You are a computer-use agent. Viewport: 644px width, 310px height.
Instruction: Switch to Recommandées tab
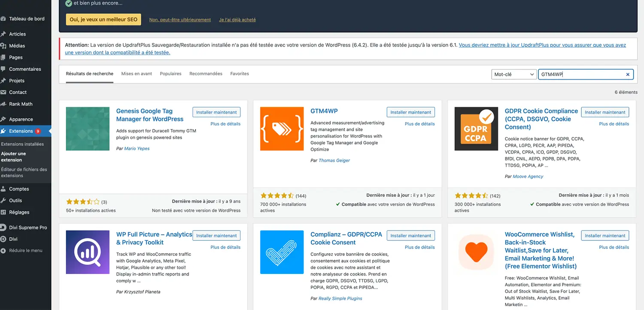(x=206, y=74)
